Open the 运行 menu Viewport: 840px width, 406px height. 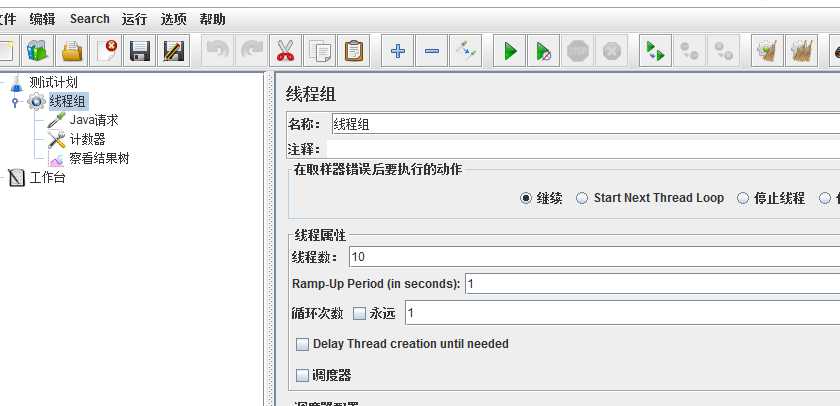(134, 19)
